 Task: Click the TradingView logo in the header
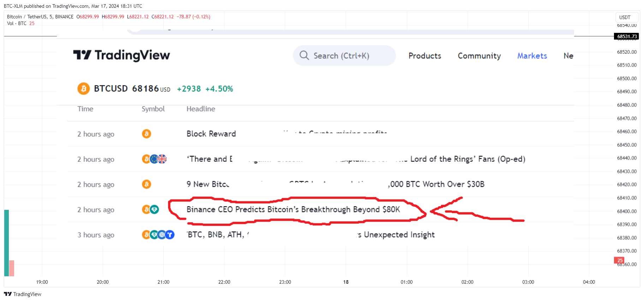pyautogui.click(x=121, y=55)
